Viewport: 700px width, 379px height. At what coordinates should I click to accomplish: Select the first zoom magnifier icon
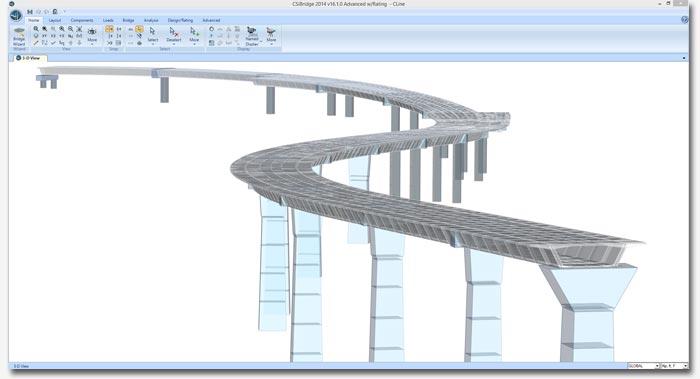pyautogui.click(x=36, y=29)
